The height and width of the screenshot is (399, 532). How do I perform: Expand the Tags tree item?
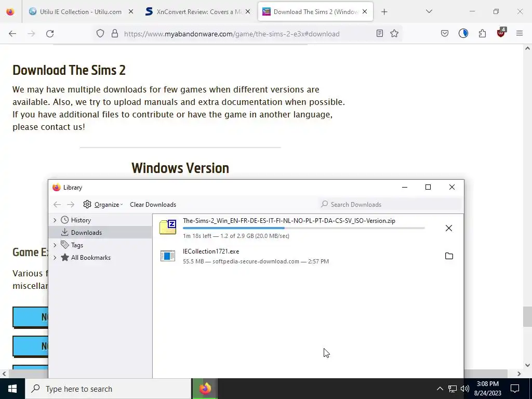coord(55,245)
